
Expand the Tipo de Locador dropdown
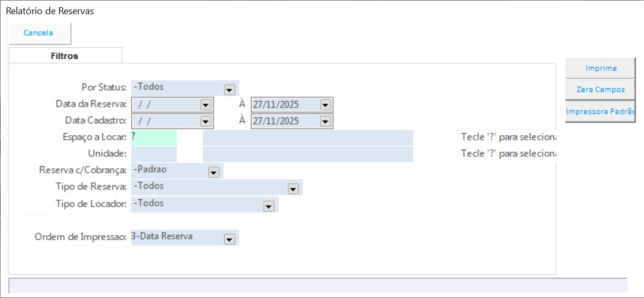coord(269,206)
